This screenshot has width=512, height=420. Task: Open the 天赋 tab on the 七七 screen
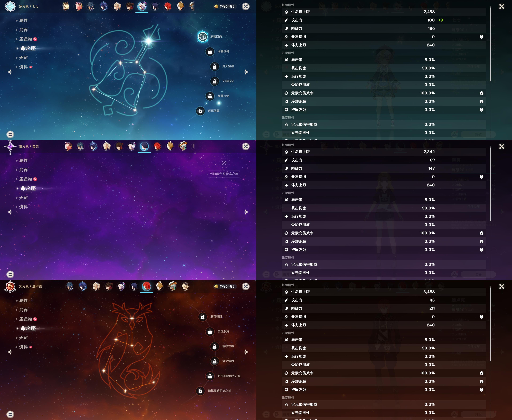click(x=23, y=58)
